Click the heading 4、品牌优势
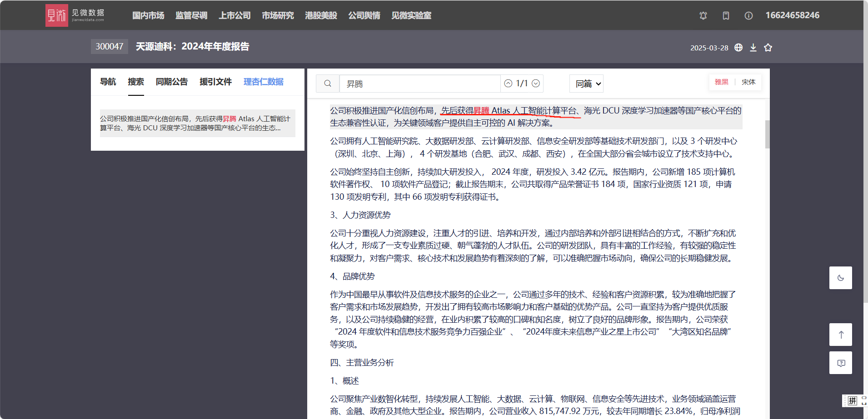 352,276
